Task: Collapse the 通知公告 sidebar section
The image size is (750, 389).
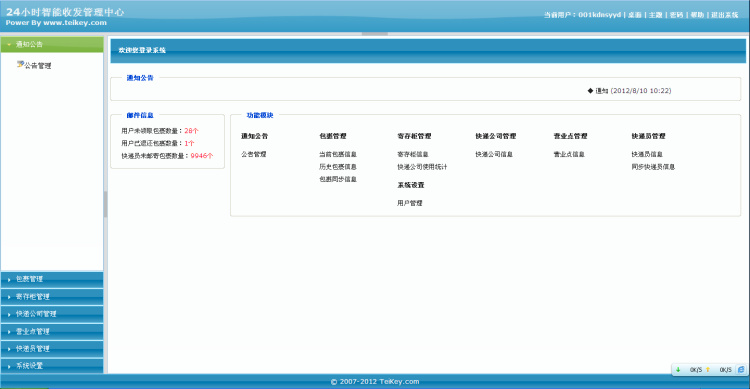Action: pos(52,44)
